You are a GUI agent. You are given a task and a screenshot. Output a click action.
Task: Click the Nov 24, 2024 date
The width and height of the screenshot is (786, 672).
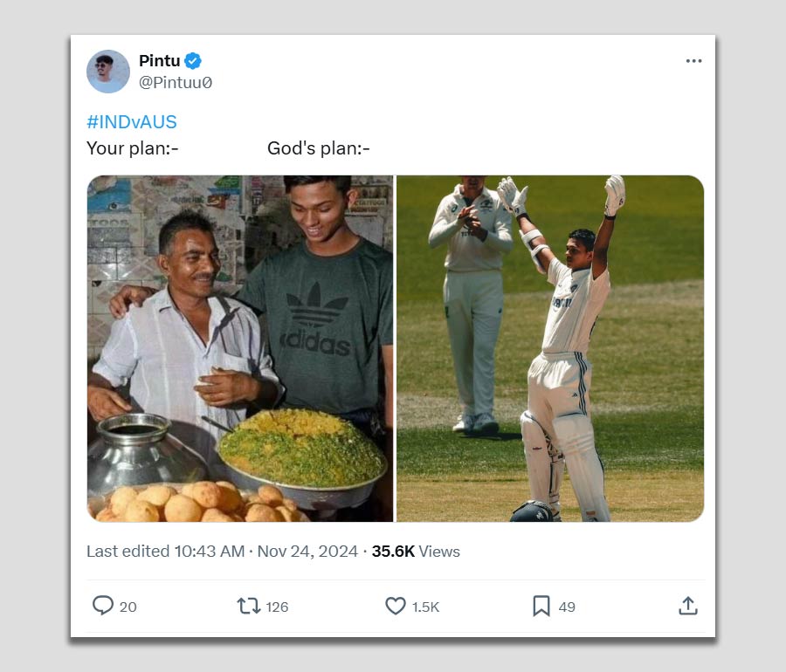tap(307, 552)
